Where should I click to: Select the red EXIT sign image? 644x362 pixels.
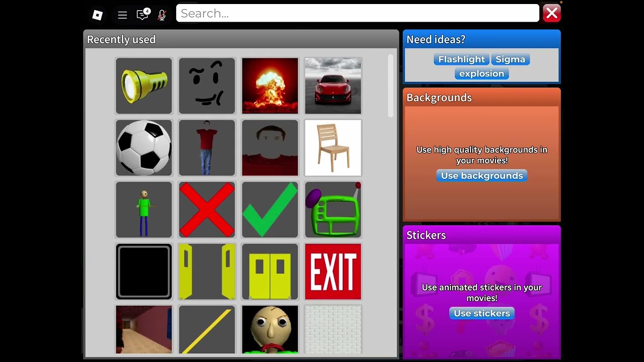tap(333, 271)
